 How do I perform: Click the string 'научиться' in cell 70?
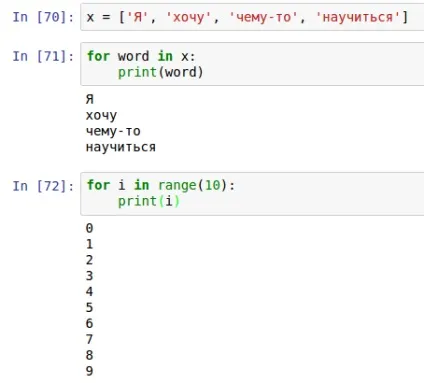[x=358, y=17]
